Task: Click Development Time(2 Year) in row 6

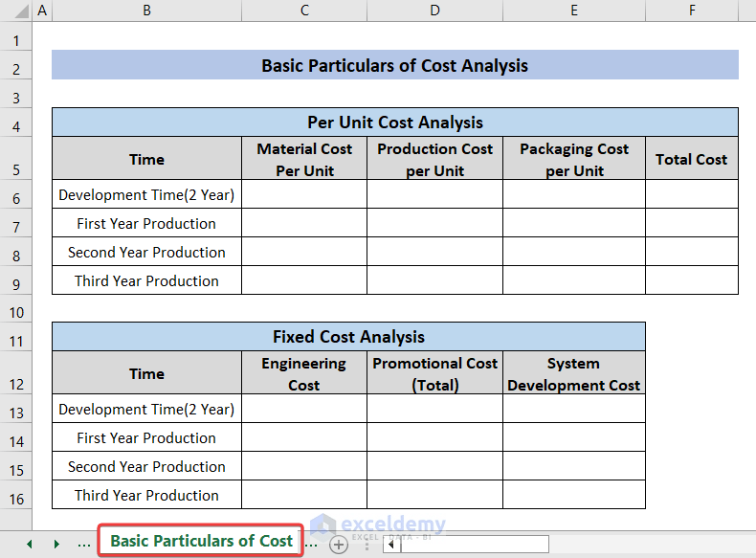Action: [x=146, y=194]
